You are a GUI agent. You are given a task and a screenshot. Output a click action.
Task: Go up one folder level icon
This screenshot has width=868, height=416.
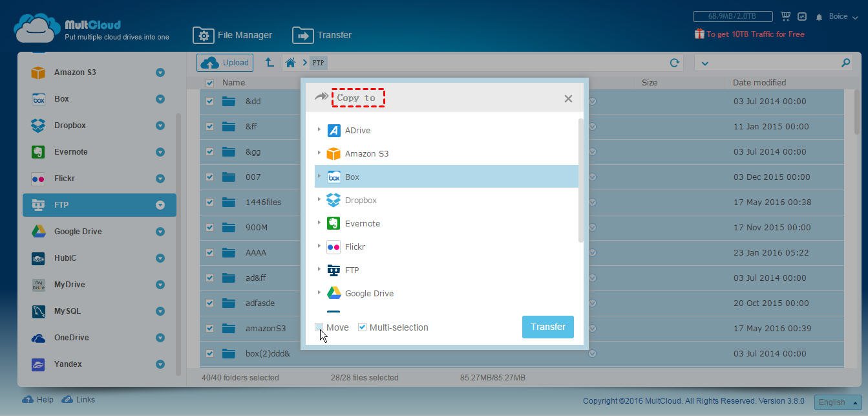[x=270, y=63]
